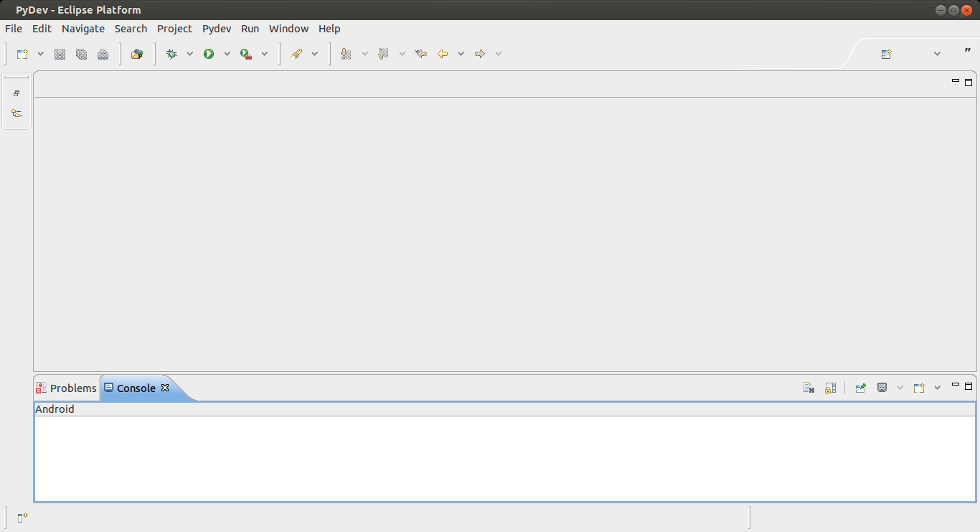This screenshot has height=532, width=980.
Task: Click the Open Console icon
Action: pos(919,388)
